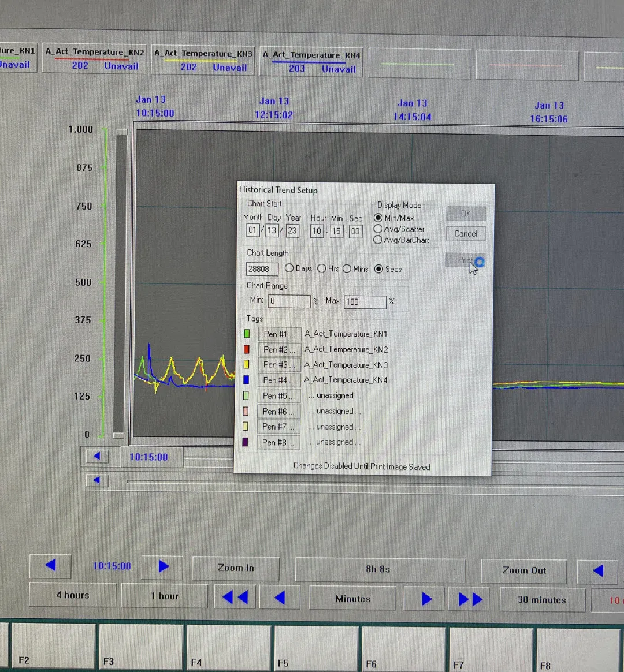This screenshot has width=624, height=672.
Task: Open Pen #7 unassigned pen button
Action: 278,427
